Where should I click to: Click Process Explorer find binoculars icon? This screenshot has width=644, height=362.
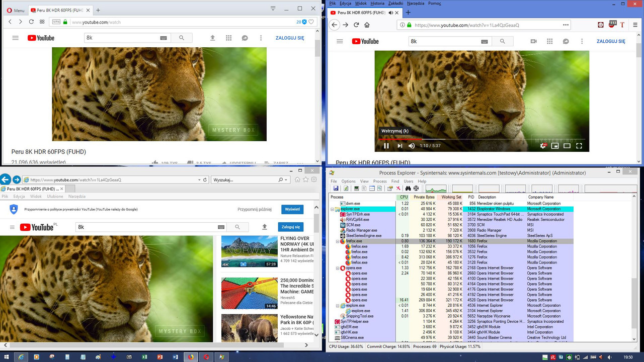[408, 189]
